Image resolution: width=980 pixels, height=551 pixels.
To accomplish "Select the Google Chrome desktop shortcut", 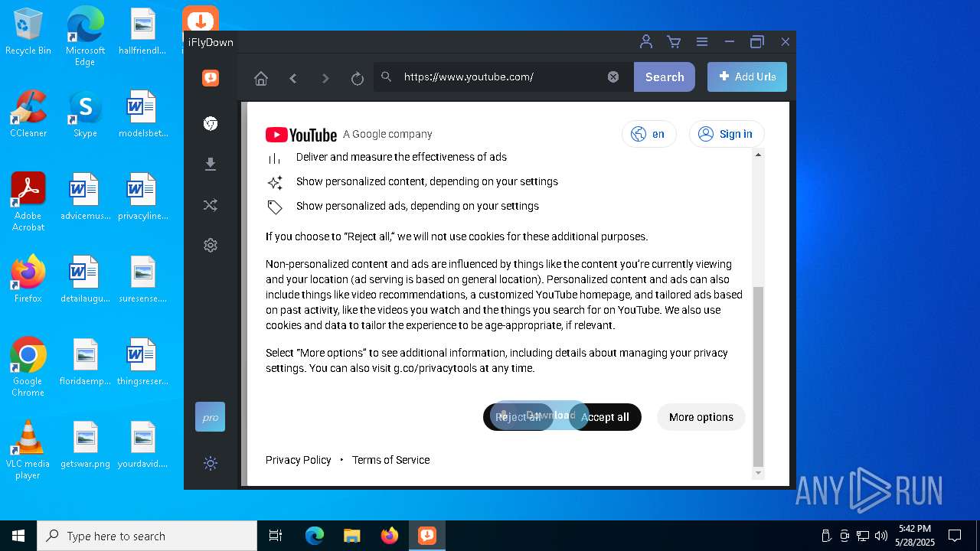I will point(28,367).
